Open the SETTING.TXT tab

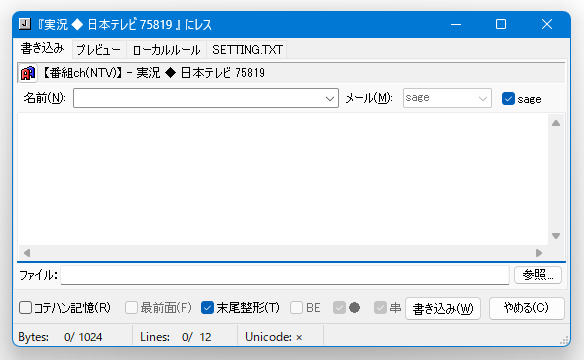247,50
